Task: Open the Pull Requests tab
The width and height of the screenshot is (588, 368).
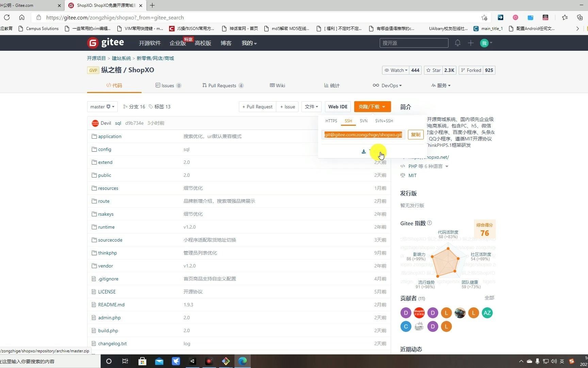Action: click(223, 86)
